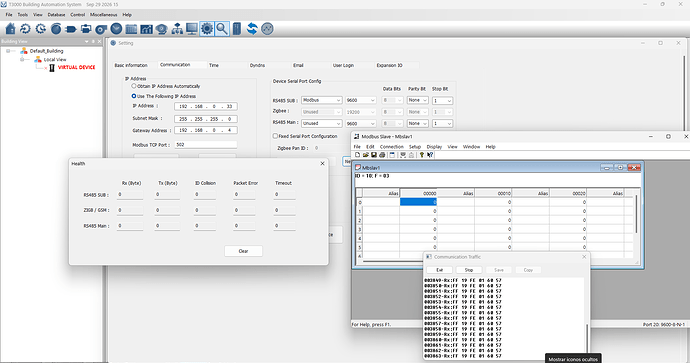Click the Outputs gear-arrow toolbar icon
Screen dimensions: 690x363
point(40,29)
